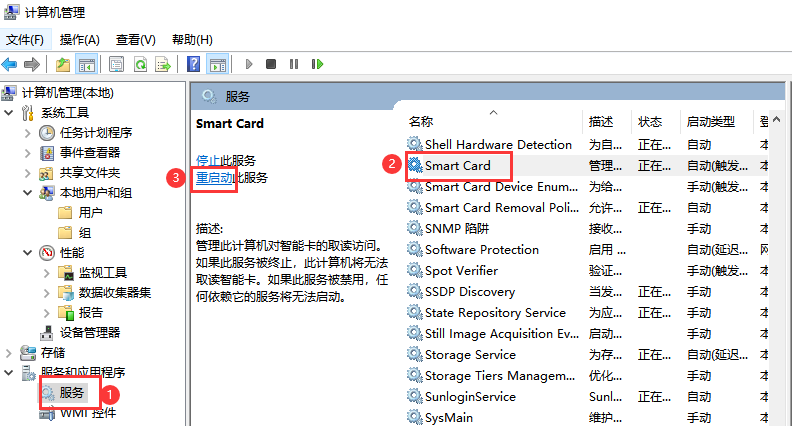792x426 pixels.
Task: Expand the 存储 tree node
Action: point(9,353)
